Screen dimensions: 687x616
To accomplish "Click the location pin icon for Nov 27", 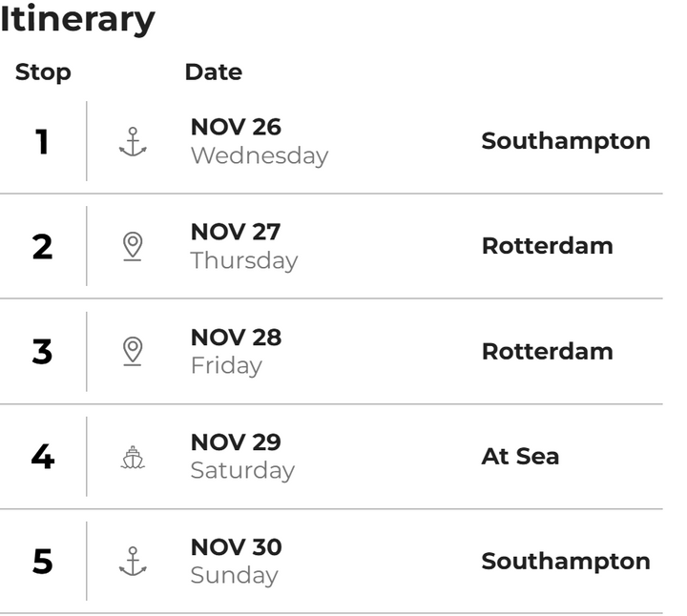I will click(x=133, y=246).
